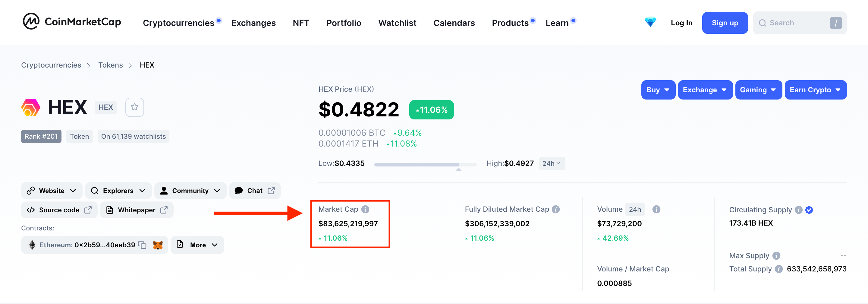868x304 pixels.
Task: Open the Gaming dropdown
Action: (x=759, y=90)
